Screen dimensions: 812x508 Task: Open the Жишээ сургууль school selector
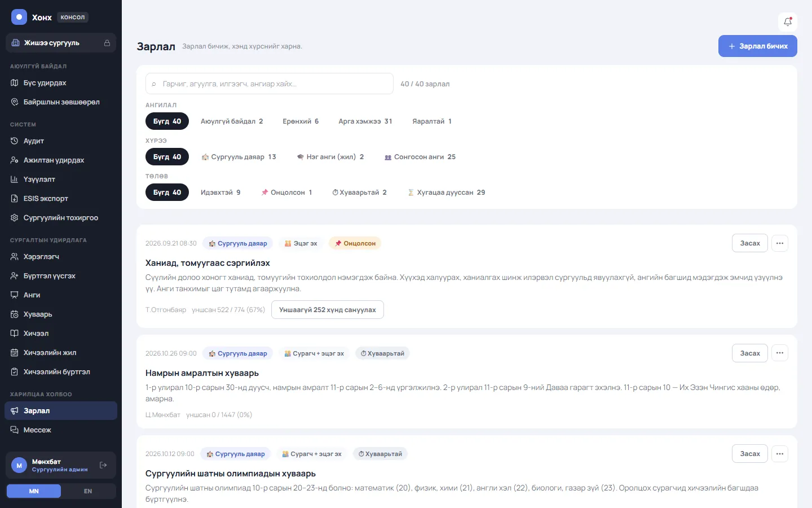click(x=61, y=43)
